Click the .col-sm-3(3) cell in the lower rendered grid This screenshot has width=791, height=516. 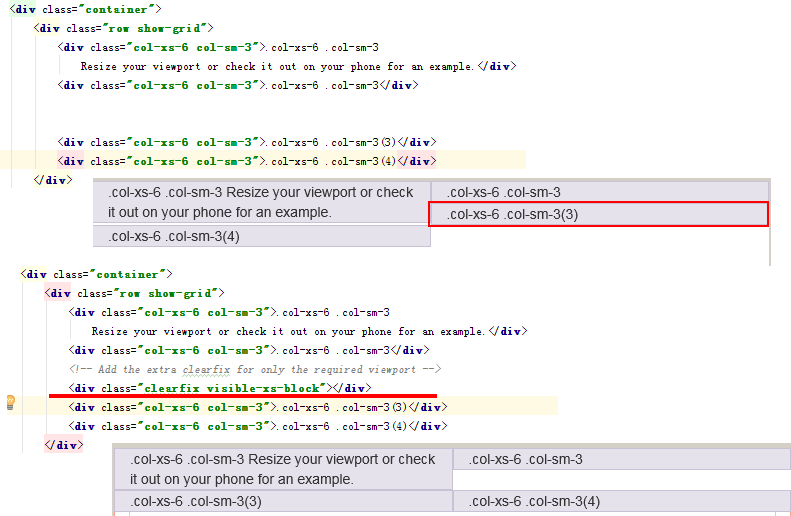(284, 501)
